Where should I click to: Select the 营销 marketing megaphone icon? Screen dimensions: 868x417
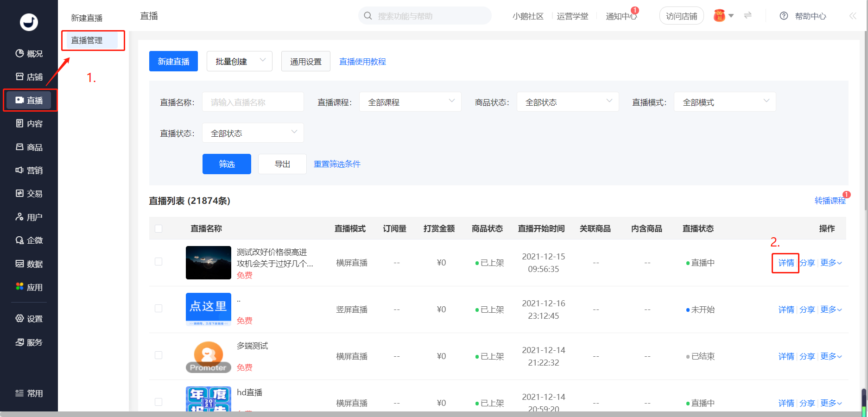[19, 171]
